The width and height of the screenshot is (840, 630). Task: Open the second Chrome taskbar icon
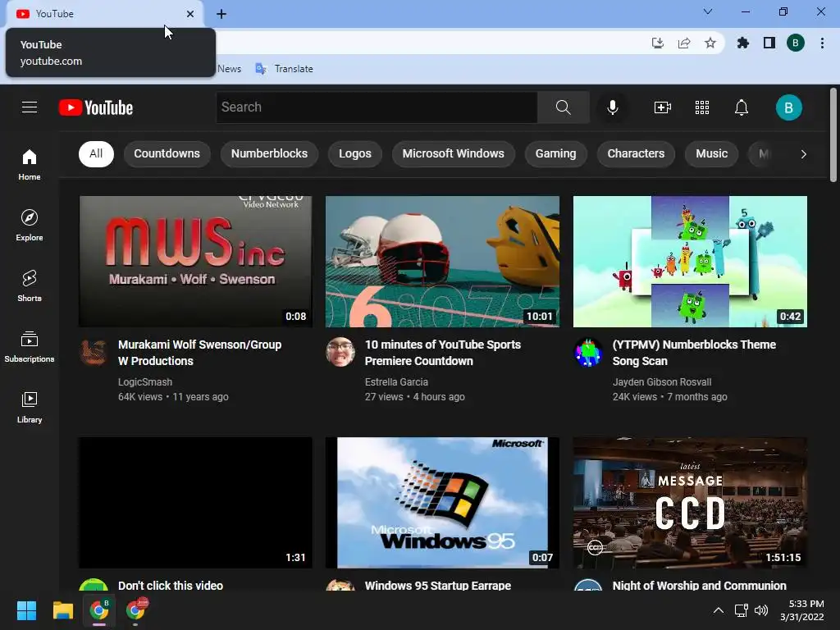[x=136, y=610]
